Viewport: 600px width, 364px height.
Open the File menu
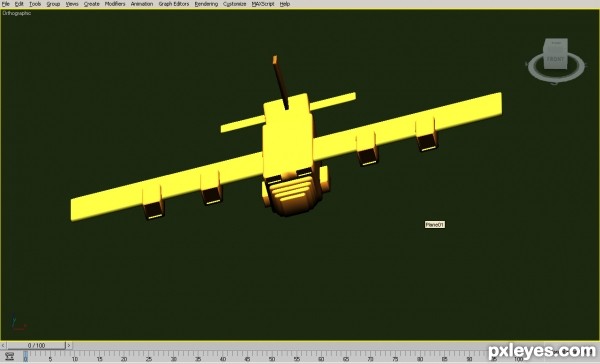pyautogui.click(x=6, y=4)
